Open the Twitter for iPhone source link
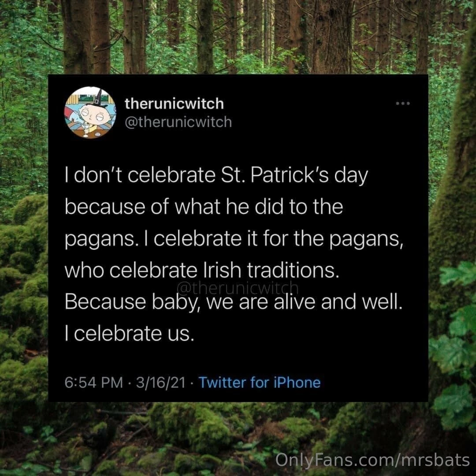The height and width of the screenshot is (476, 476). point(260,382)
